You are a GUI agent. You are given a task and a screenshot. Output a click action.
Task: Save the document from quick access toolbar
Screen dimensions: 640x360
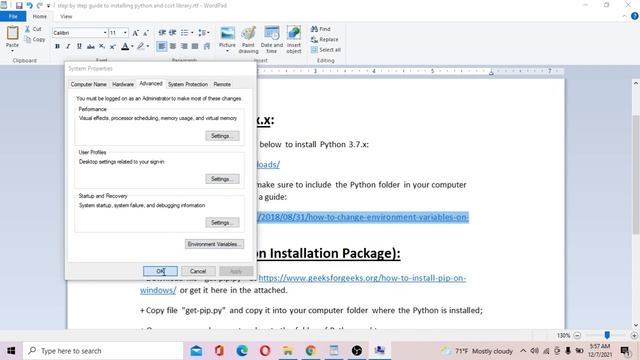19,5
